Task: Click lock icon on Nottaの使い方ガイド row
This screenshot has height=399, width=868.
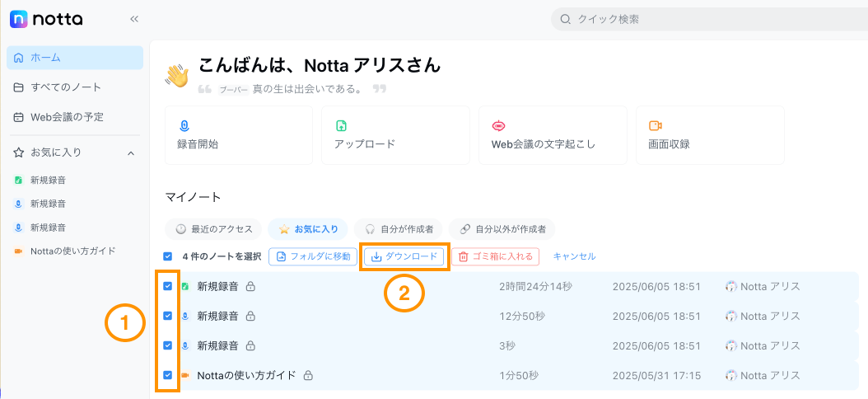Action: pos(308,375)
